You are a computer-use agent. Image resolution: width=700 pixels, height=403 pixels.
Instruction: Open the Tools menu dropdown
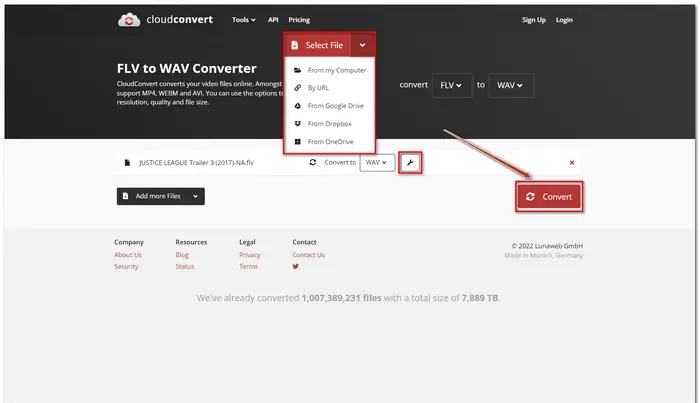(243, 20)
